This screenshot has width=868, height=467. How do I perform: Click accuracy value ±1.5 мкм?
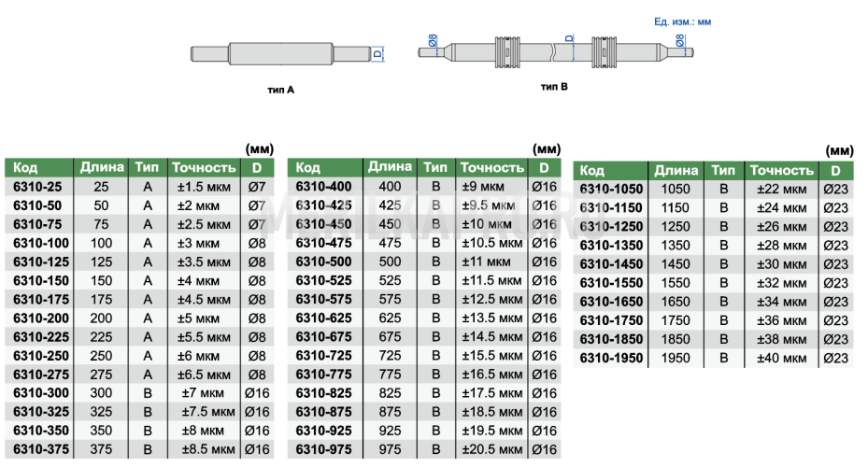(205, 187)
